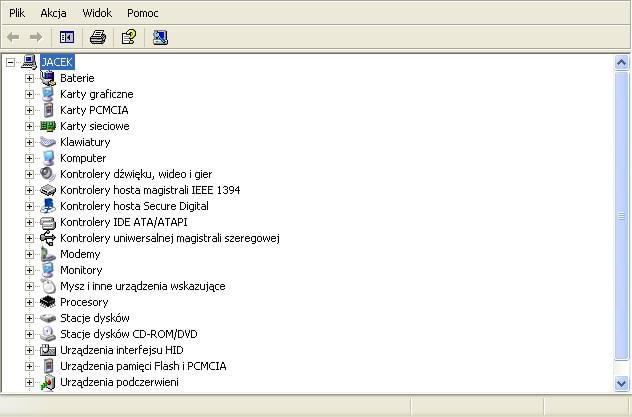Select Kontrolery hosta Secure Digital label
Viewport: 632px width, 417px height.
coord(134,206)
